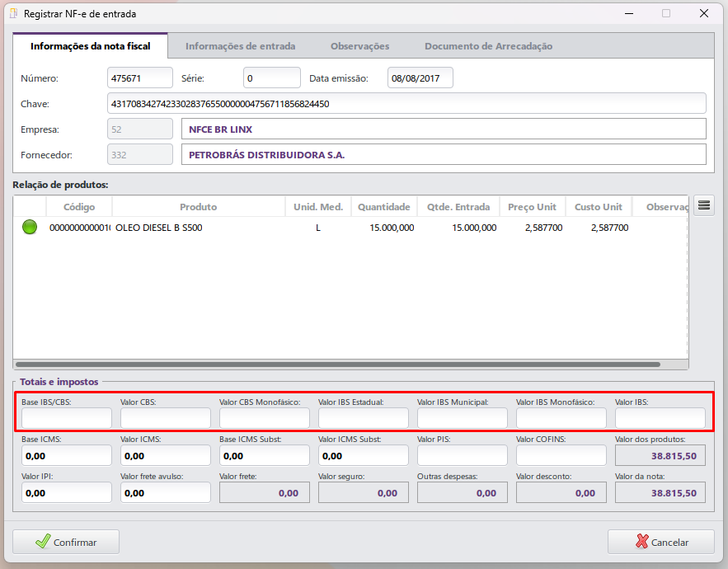Click the Valor frete avulso field
728x569 pixels.
(x=165, y=492)
